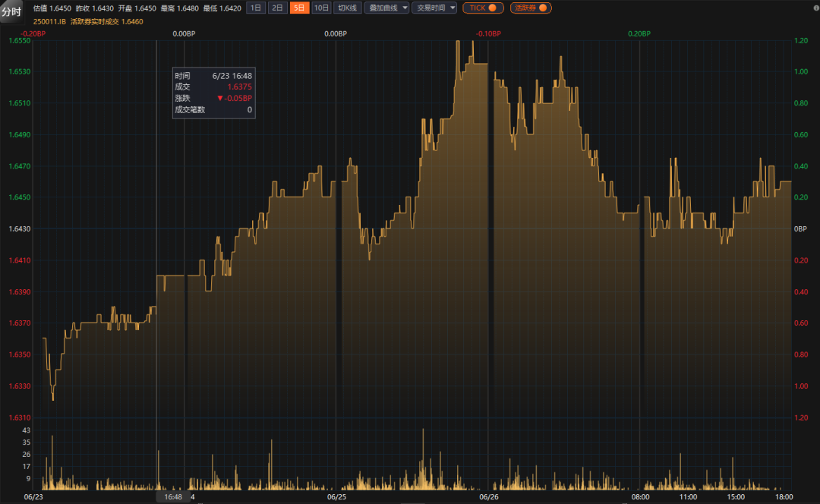
Task: Click the 06/23 date label on axis
Action: 33,496
